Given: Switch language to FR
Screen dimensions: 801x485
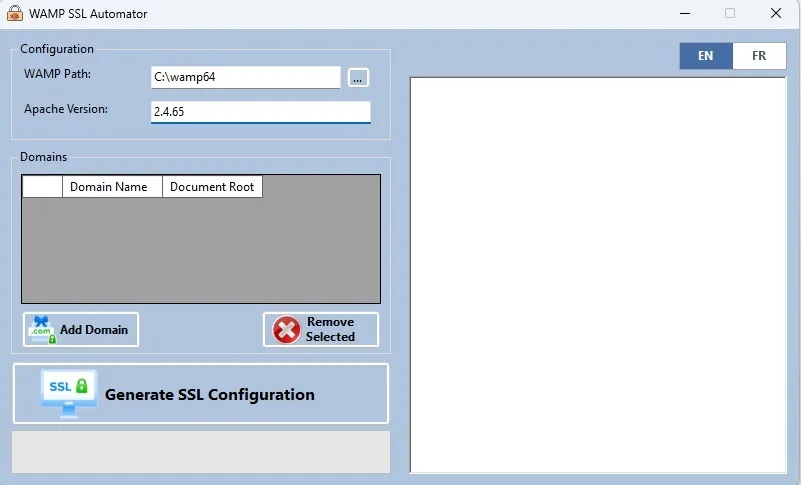Looking at the screenshot, I should (x=759, y=56).
